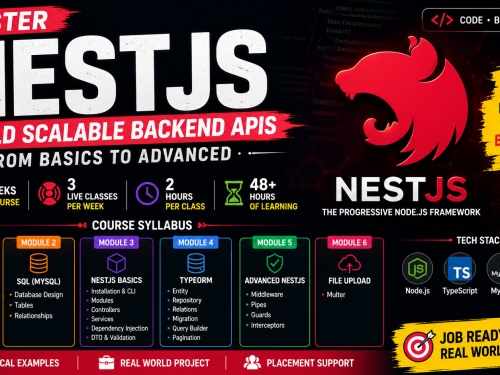Click the Middleware bullet
Viewport: 500px width, 375px height.
pyautogui.click(x=264, y=294)
